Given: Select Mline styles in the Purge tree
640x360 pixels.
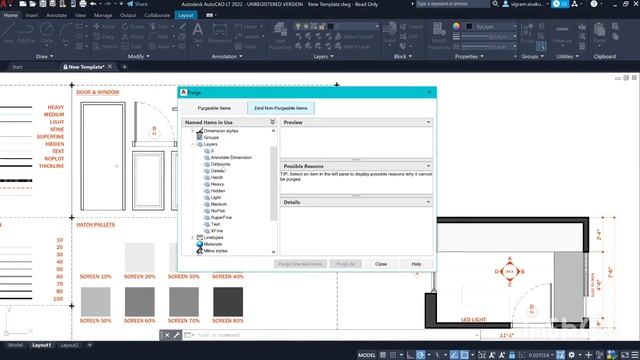Looking at the screenshot, I should click(215, 251).
